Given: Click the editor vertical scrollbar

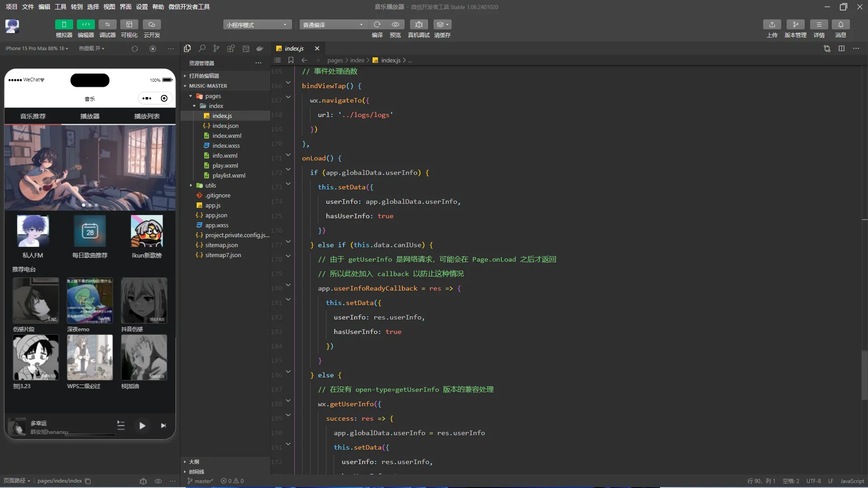Looking at the screenshot, I should click(864, 375).
